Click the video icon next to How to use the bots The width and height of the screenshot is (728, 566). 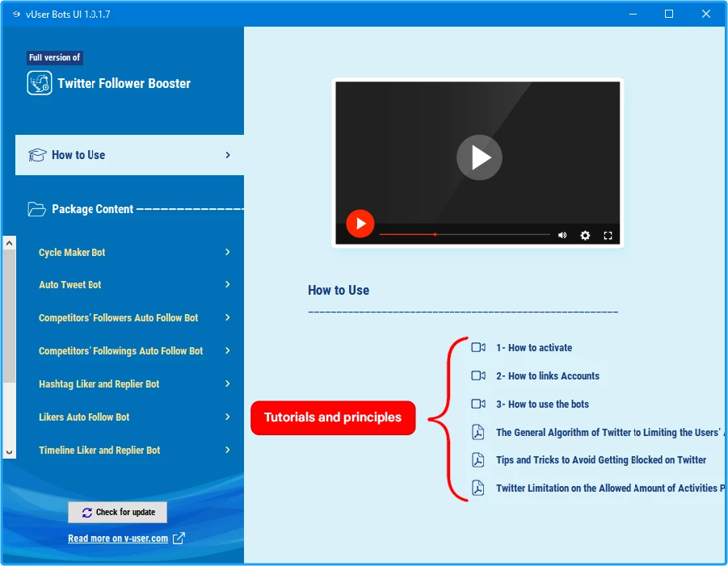(478, 404)
